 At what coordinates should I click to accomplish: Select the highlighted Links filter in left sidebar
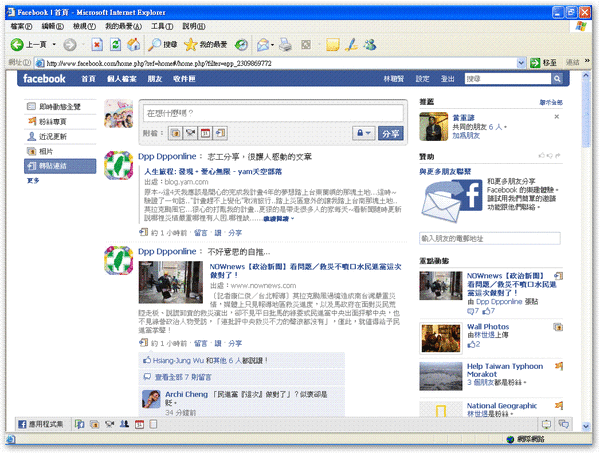[x=60, y=166]
